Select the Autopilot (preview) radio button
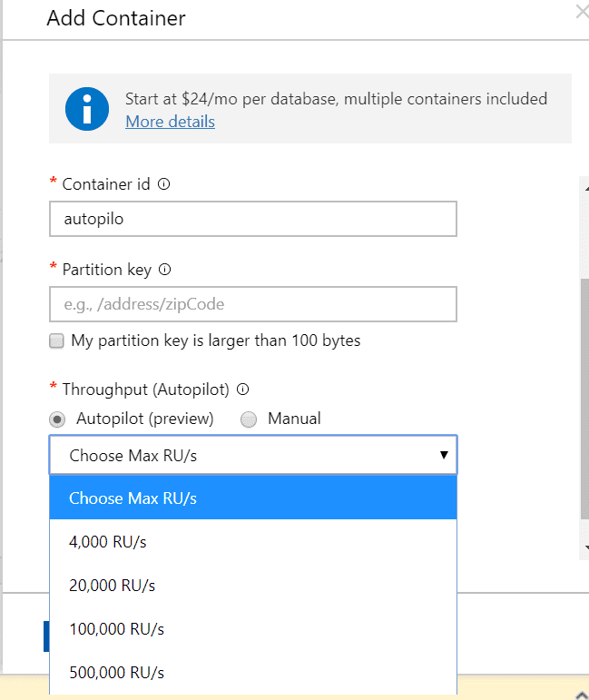 coord(57,419)
